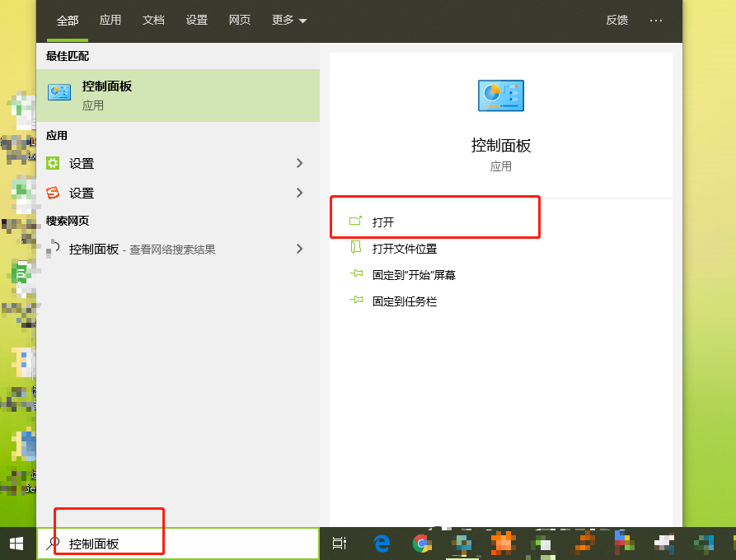Choose 固定到任务栏 in the preview pane
This screenshot has width=736, height=560.
pos(404,301)
